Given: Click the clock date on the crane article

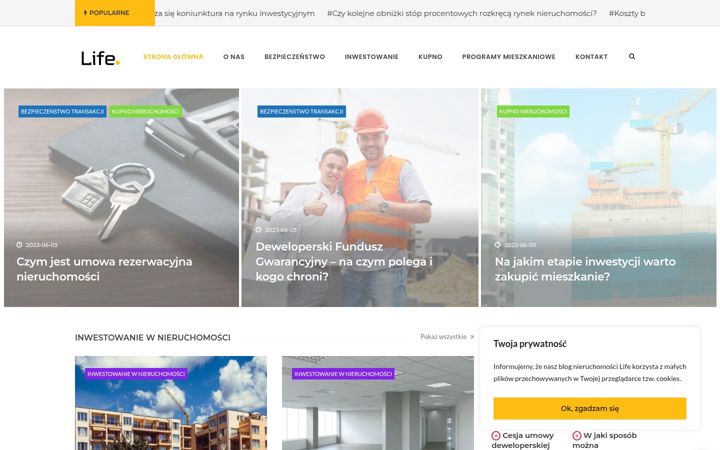Looking at the screenshot, I should click(516, 245).
